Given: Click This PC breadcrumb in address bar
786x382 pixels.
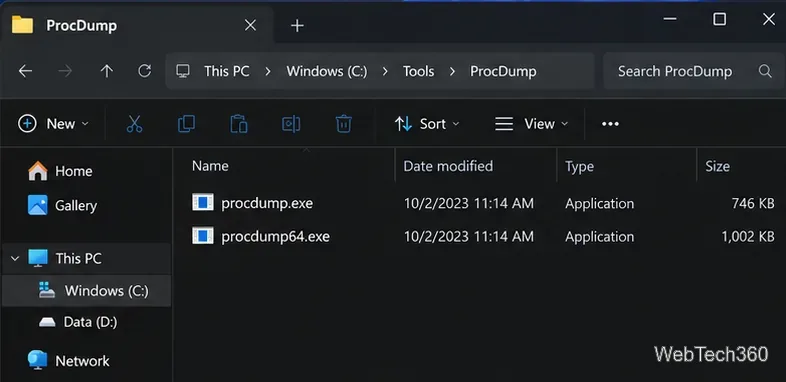Looking at the screenshot, I should click(227, 71).
